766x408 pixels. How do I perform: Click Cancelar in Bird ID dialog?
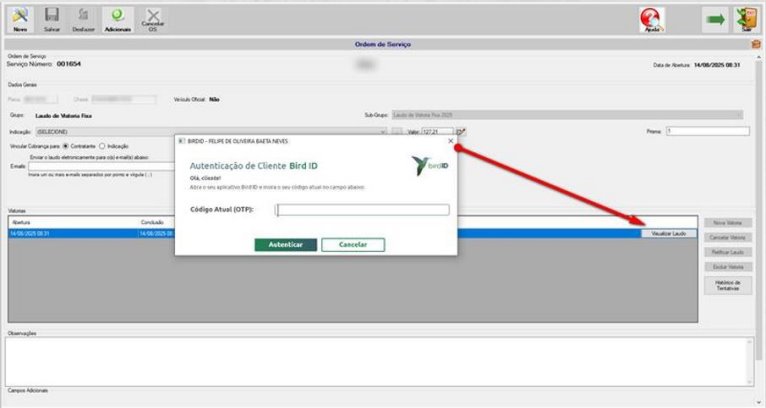pos(353,244)
